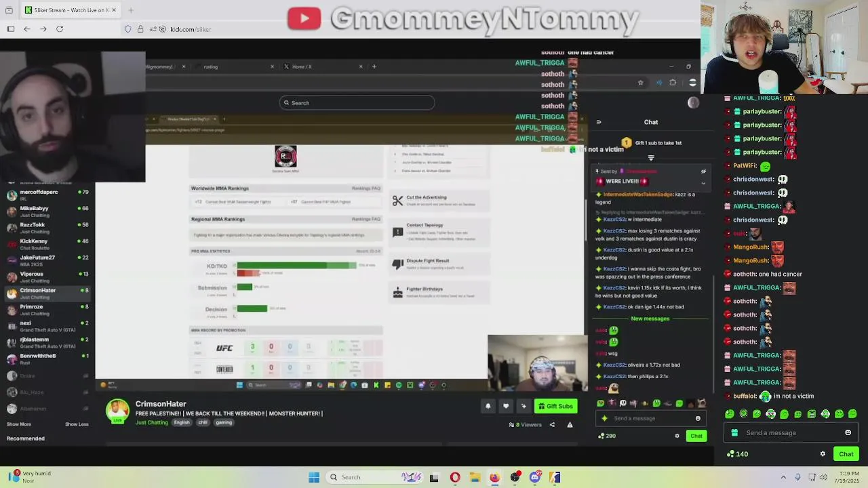This screenshot has width=868, height=488.
Task: Hide the pinned message
Action: click(703, 171)
